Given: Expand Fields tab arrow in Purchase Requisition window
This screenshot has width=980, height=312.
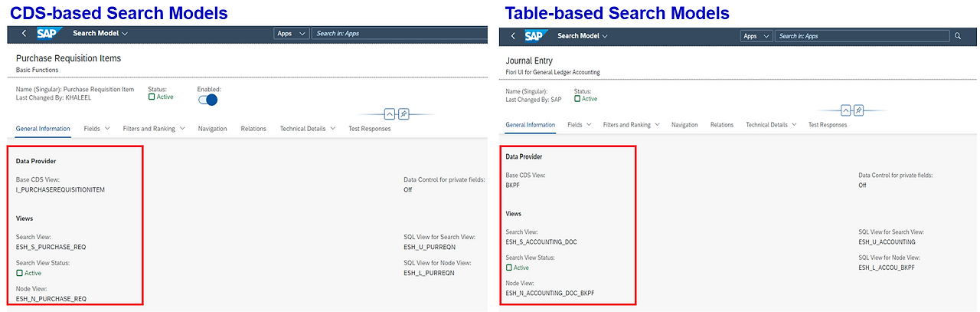Looking at the screenshot, I should (x=107, y=128).
